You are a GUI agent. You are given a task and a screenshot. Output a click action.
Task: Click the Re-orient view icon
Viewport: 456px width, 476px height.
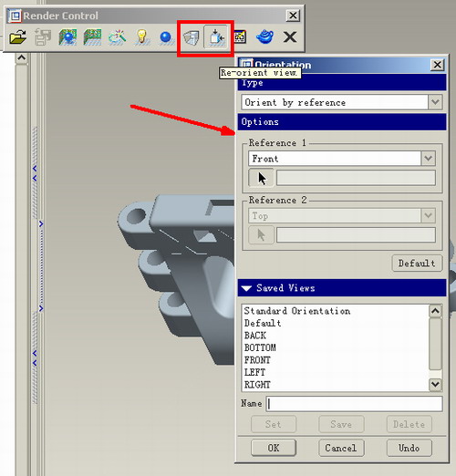215,37
